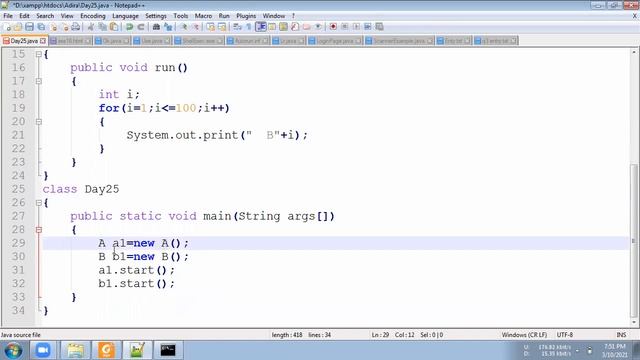The height and width of the screenshot is (360, 640).
Task: Click the Save Recorded Macro icon
Action: (x=379, y=27)
